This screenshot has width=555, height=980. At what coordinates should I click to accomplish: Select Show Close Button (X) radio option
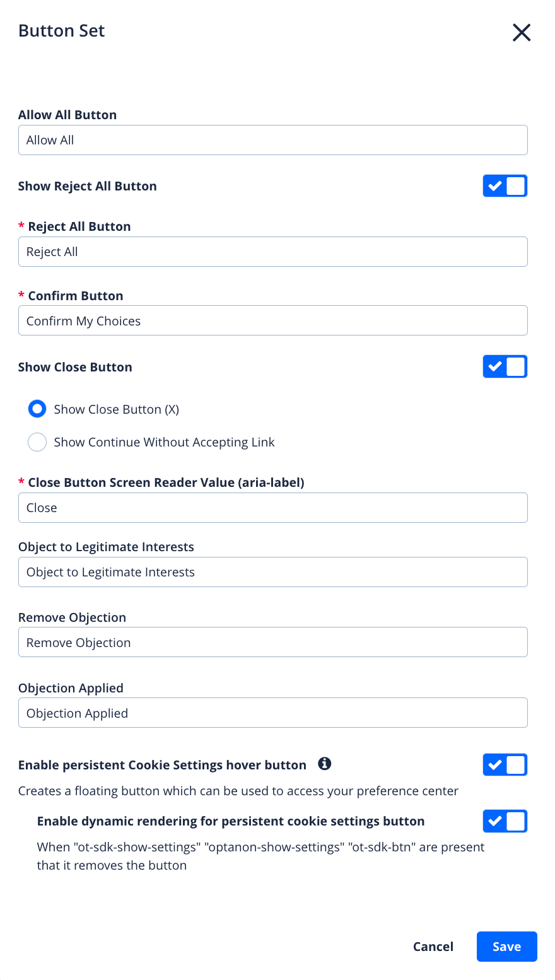(37, 409)
